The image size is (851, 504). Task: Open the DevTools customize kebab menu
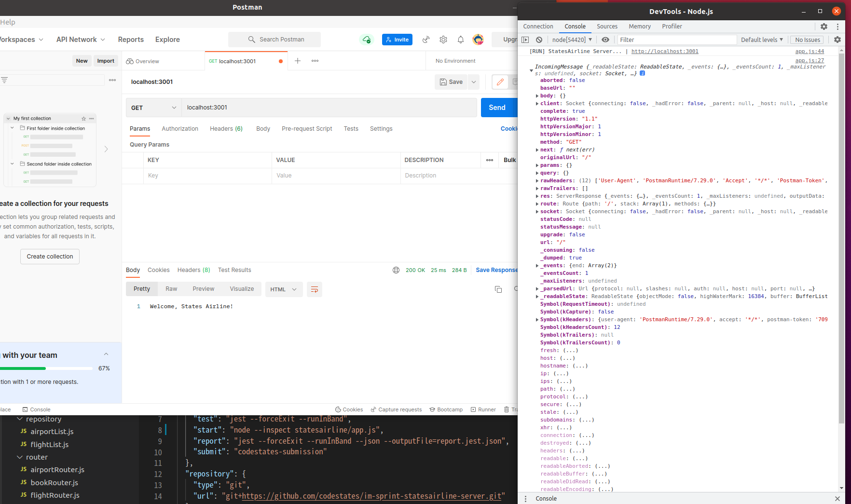coord(837,27)
